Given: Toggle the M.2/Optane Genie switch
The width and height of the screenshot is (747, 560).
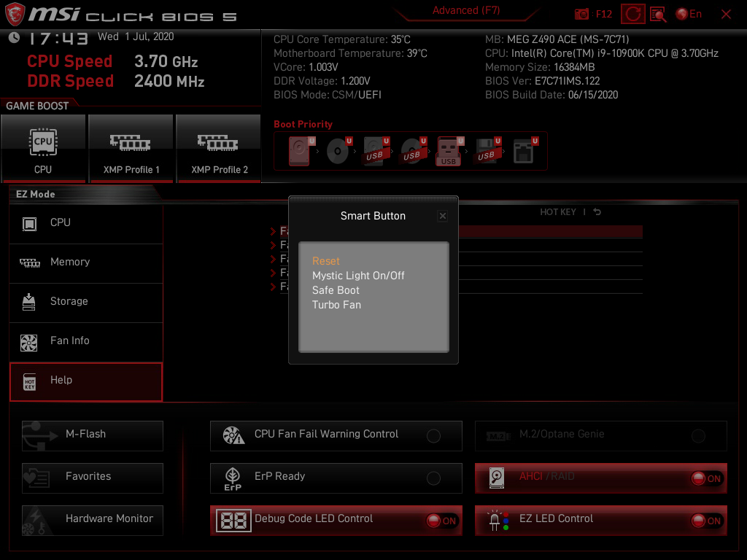Looking at the screenshot, I should [x=698, y=436].
